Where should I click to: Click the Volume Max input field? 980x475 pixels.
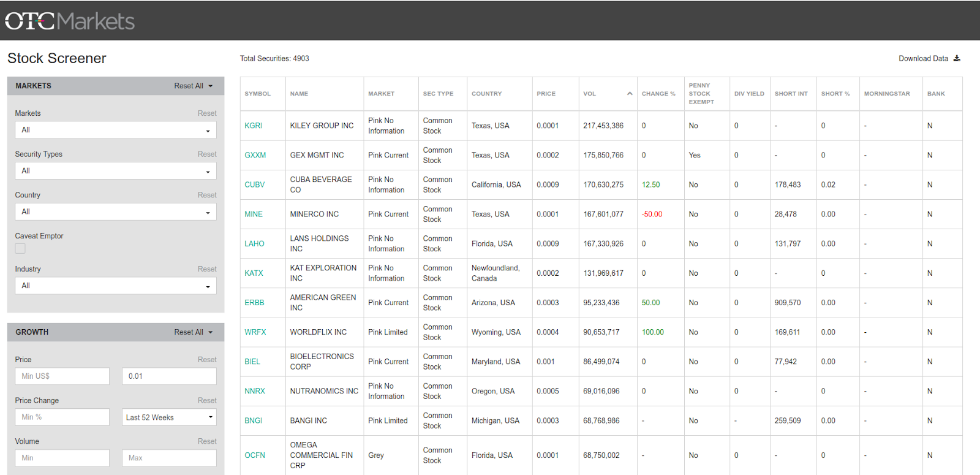coord(169,458)
